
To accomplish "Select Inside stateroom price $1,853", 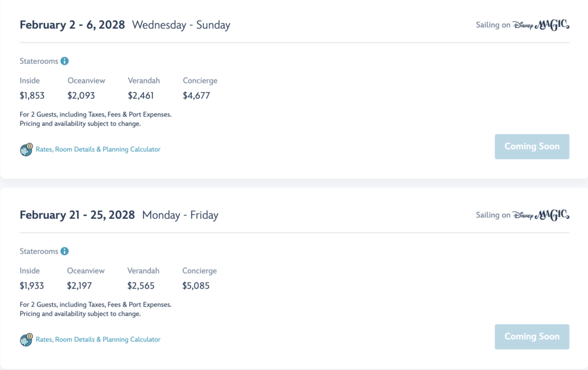I will 32,96.
